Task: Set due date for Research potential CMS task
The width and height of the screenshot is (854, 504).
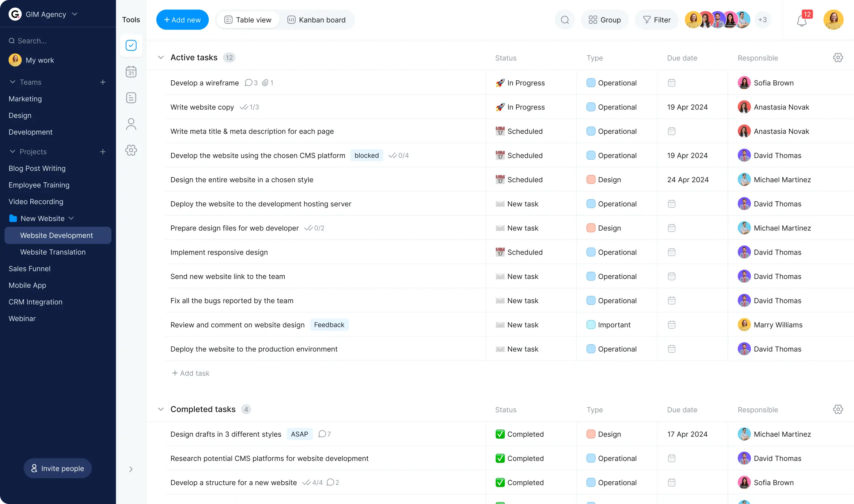Action: [x=671, y=458]
